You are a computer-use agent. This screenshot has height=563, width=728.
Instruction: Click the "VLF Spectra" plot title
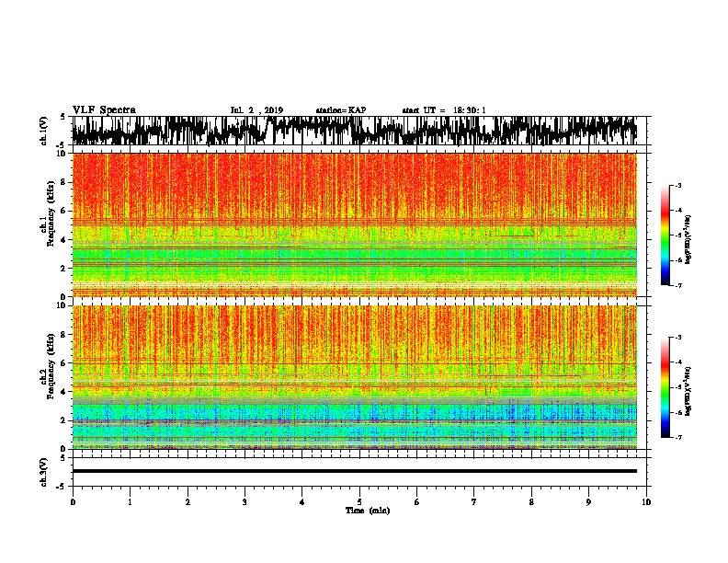point(104,110)
